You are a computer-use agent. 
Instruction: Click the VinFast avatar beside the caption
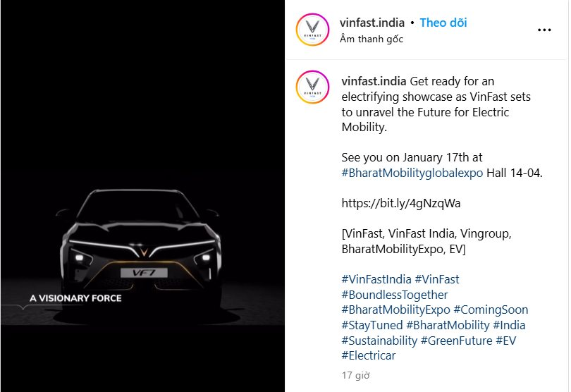pyautogui.click(x=312, y=87)
